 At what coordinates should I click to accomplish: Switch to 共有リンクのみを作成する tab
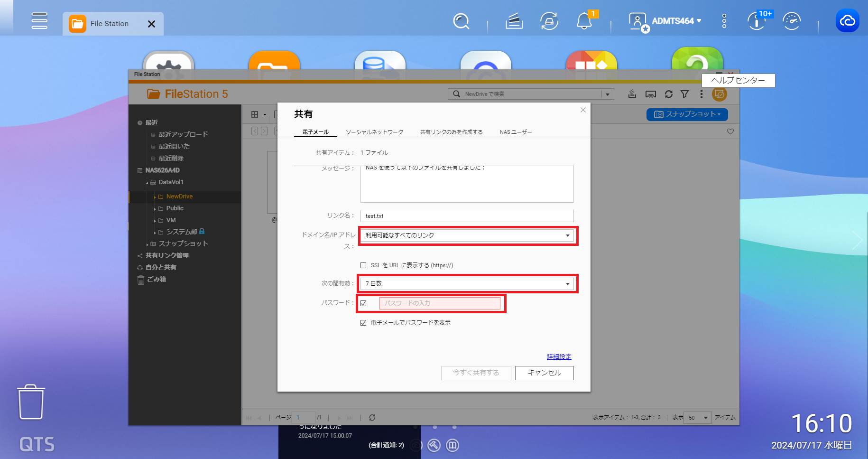451,132
